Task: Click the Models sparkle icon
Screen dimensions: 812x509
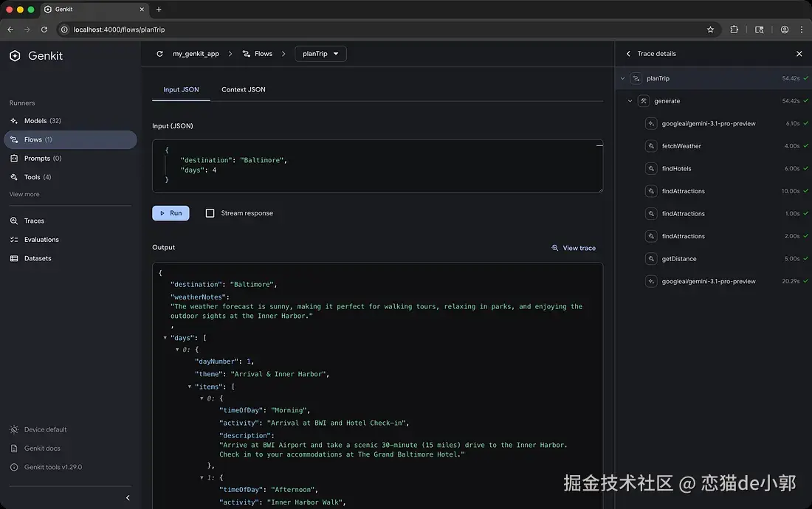Action: pyautogui.click(x=14, y=120)
